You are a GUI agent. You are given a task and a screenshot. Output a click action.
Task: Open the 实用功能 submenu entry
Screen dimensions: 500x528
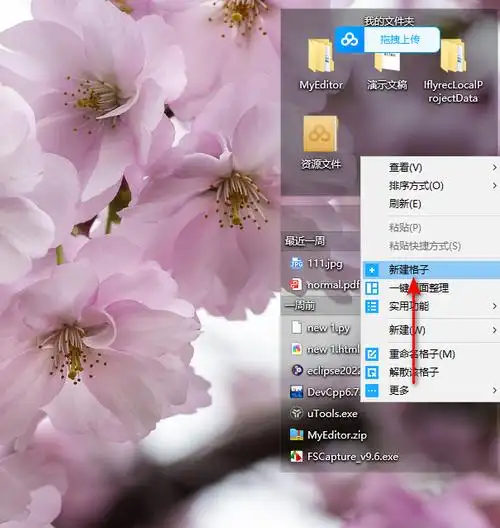click(x=430, y=306)
